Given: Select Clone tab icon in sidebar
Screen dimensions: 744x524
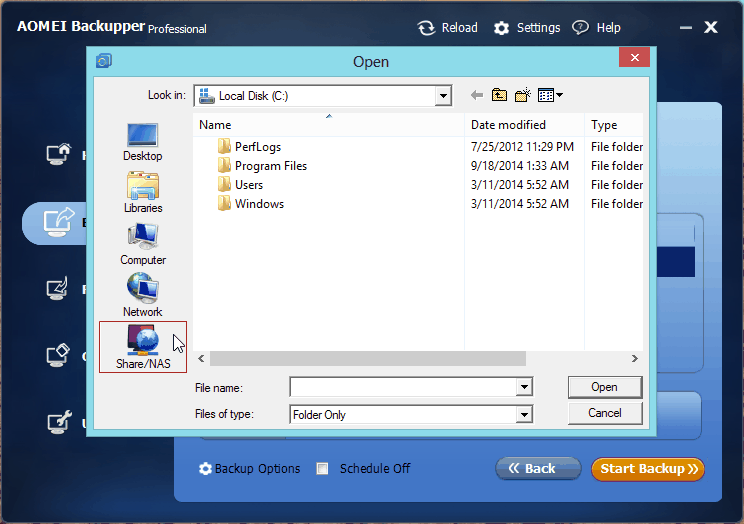Looking at the screenshot, I should tap(58, 356).
